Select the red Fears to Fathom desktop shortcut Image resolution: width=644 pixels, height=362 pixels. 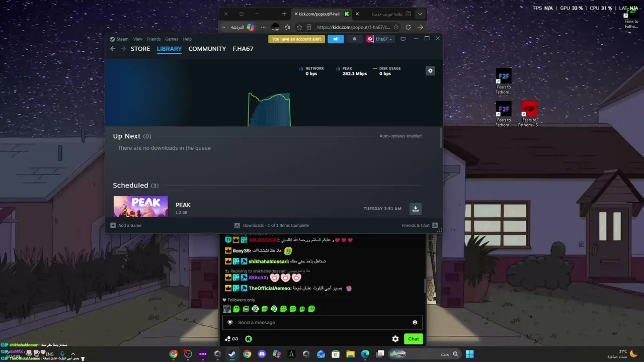coord(529,114)
